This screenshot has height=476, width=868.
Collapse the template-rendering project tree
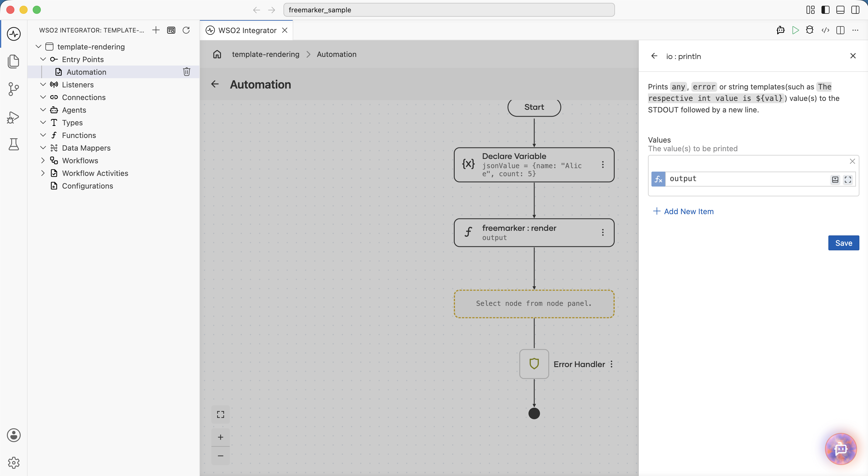38,46
